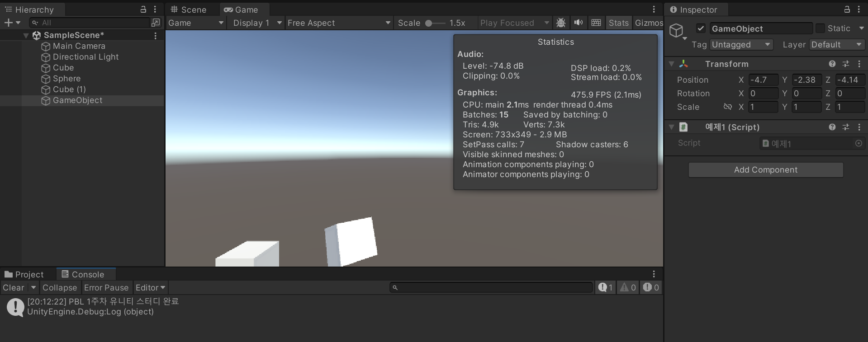Collapse the SampleScene tree
Image resolution: width=868 pixels, height=342 pixels.
(x=26, y=35)
